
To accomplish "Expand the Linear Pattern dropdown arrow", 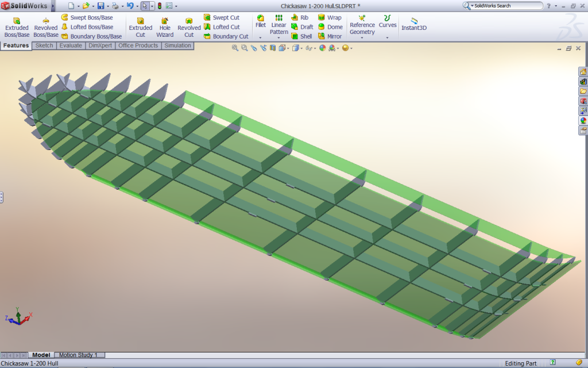I will [278, 37].
